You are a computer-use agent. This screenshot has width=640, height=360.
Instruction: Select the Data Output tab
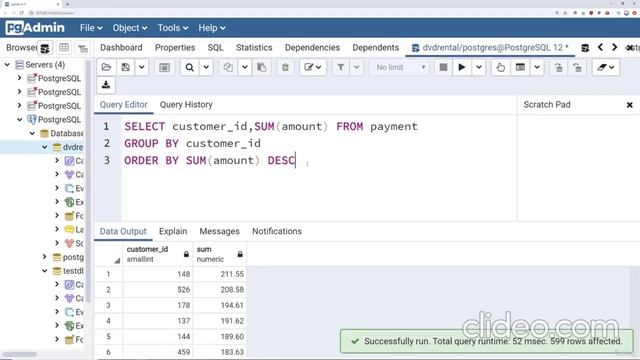click(123, 231)
